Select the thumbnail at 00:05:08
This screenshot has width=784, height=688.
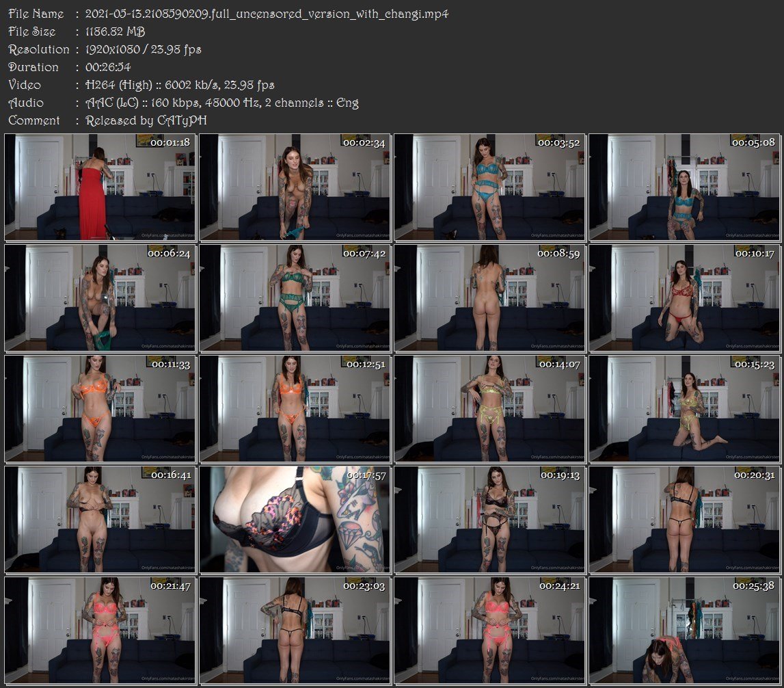click(684, 187)
